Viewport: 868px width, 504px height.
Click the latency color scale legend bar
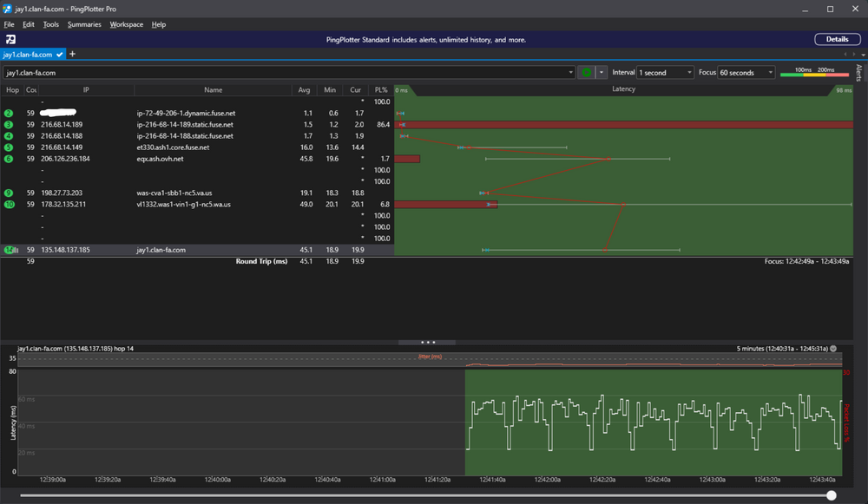pyautogui.click(x=814, y=74)
